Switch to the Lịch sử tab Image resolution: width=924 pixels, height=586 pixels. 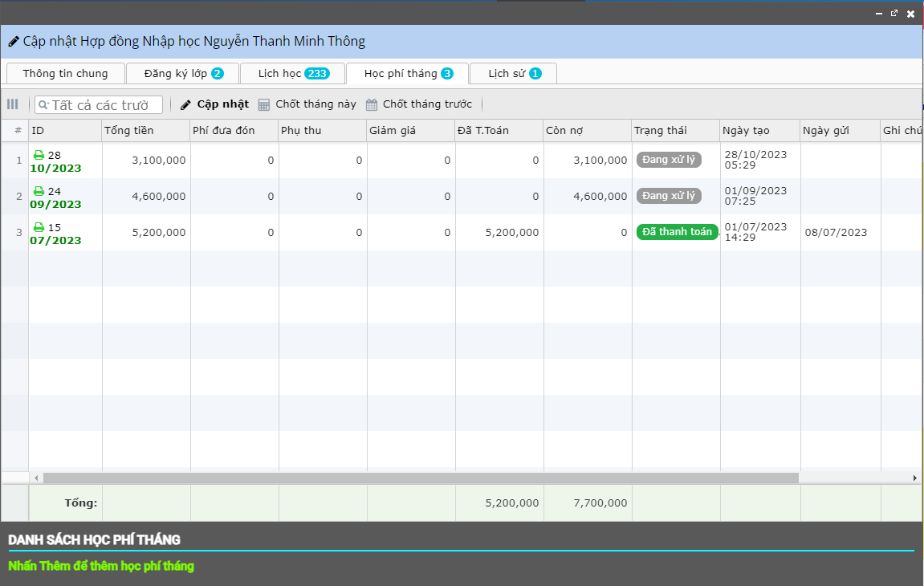514,73
